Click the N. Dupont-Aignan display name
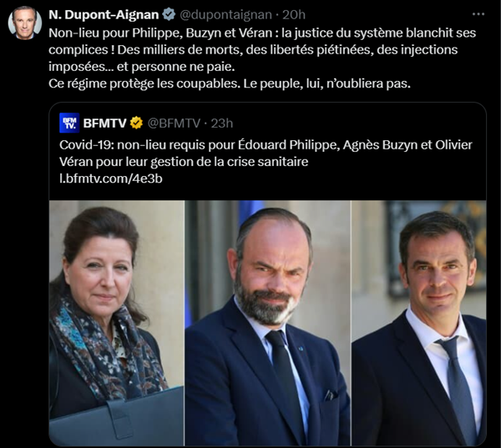501x448 pixels. click(x=104, y=15)
